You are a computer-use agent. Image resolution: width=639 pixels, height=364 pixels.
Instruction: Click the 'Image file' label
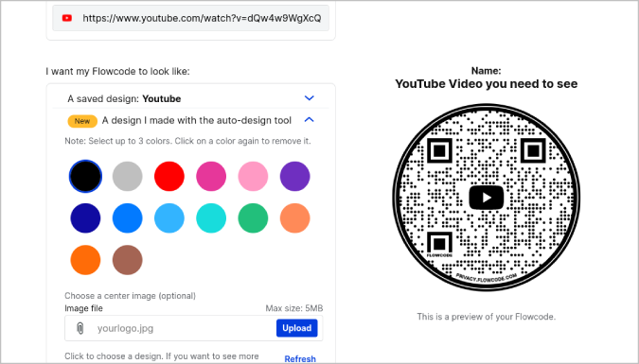(x=83, y=308)
